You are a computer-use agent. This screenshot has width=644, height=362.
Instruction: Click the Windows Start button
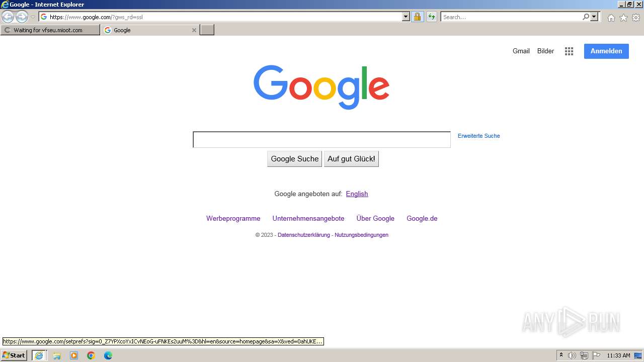(x=14, y=355)
